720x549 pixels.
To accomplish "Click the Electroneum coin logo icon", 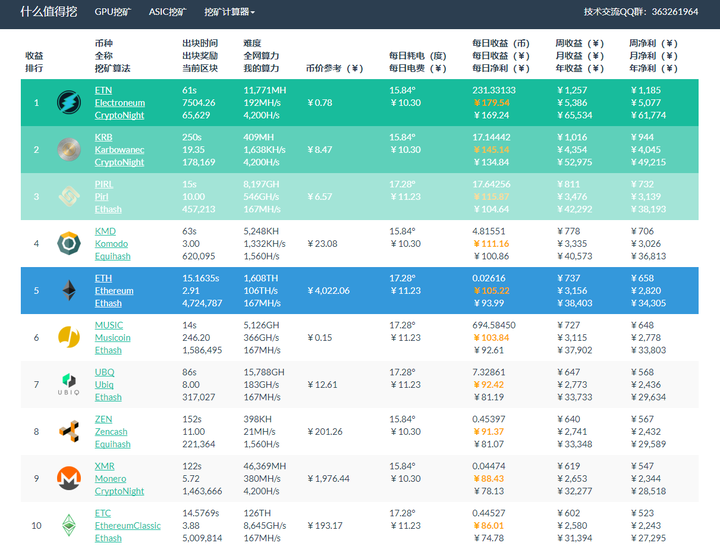I will [69, 102].
